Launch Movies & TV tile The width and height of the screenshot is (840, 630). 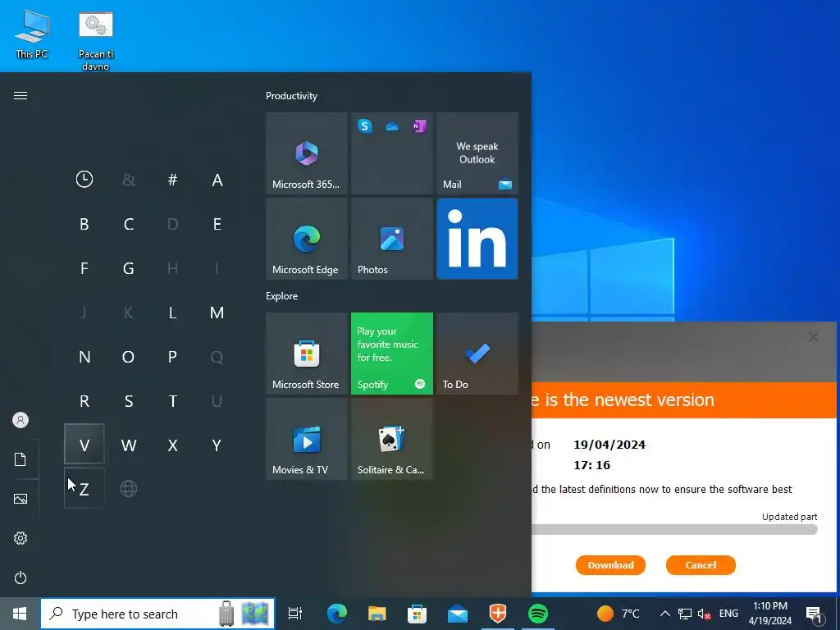(307, 439)
